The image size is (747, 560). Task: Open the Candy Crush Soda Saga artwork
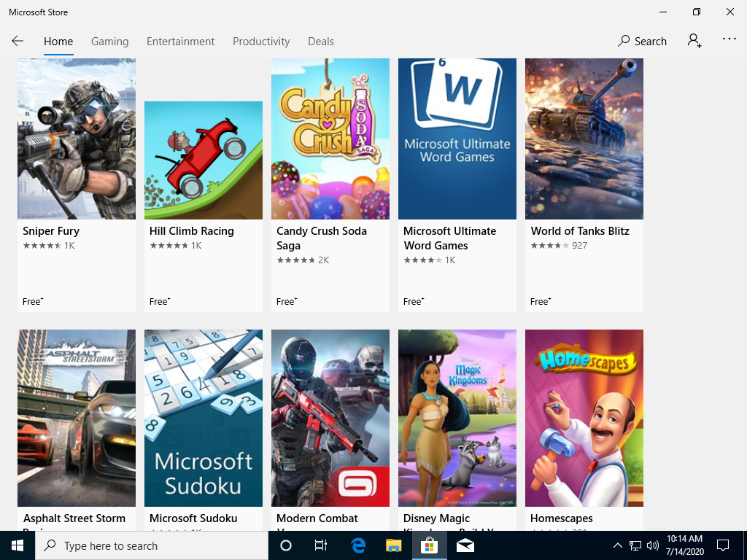[330, 139]
